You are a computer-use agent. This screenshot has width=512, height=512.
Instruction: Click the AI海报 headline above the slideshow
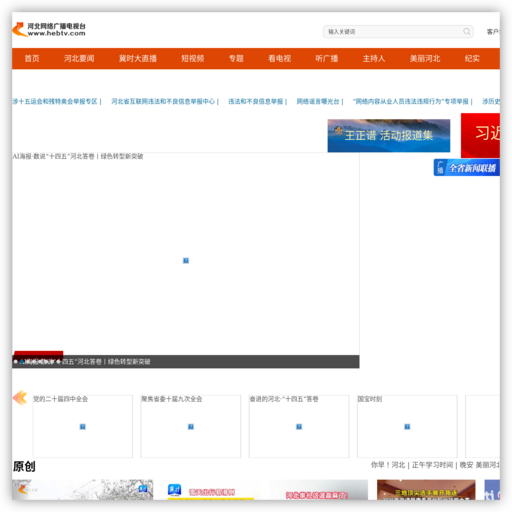pos(78,156)
